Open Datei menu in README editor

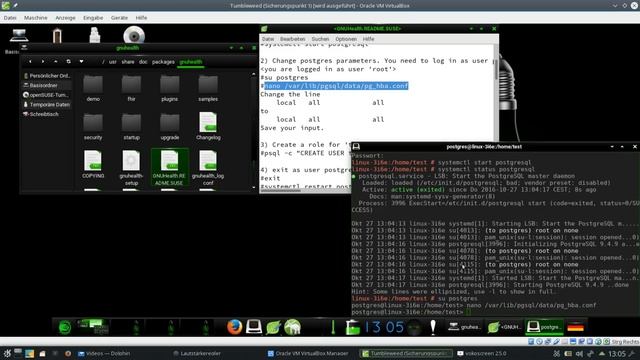coord(268,39)
